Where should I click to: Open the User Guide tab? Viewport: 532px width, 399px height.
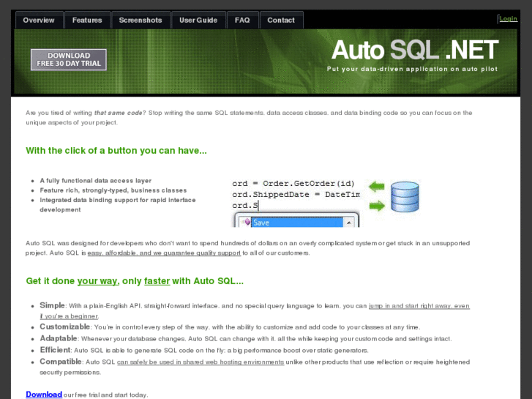[198, 20]
